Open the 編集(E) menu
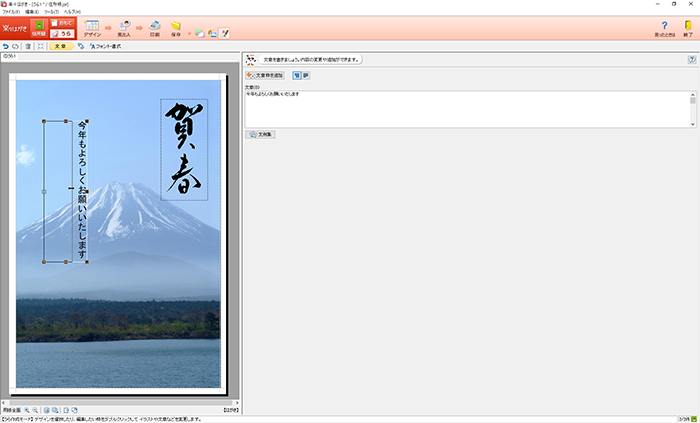This screenshot has height=423, width=700. (32, 11)
